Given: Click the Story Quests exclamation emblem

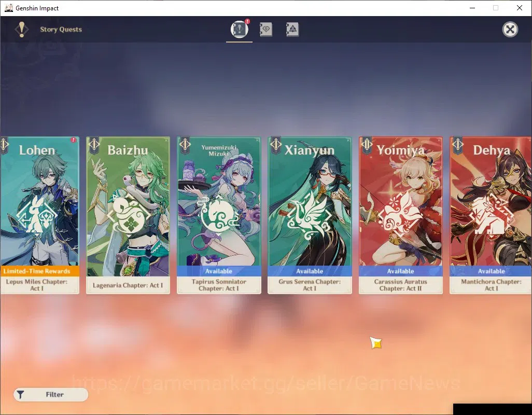Looking at the screenshot, I should [21, 30].
